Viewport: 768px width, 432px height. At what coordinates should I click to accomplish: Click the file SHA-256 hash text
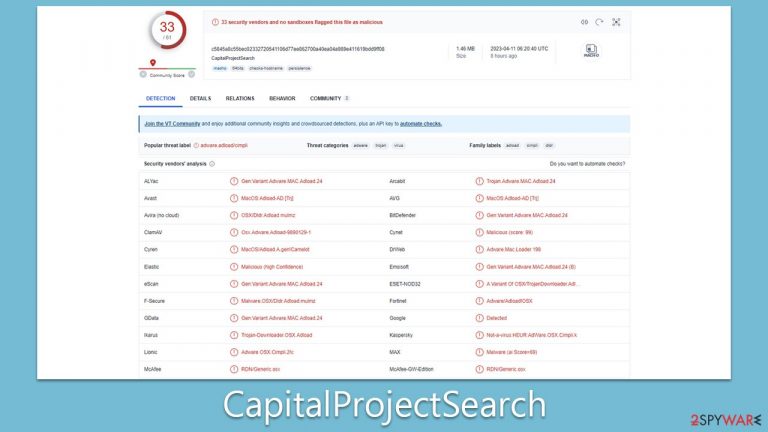click(298, 49)
